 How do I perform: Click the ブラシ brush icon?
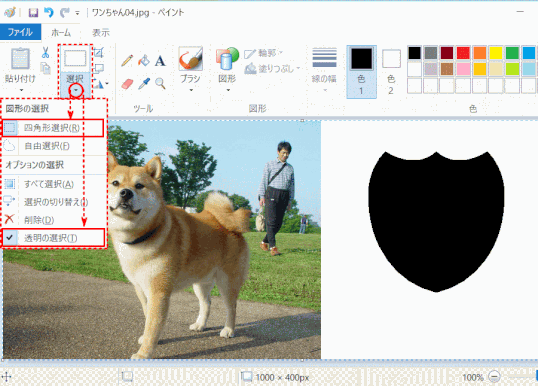[191, 59]
